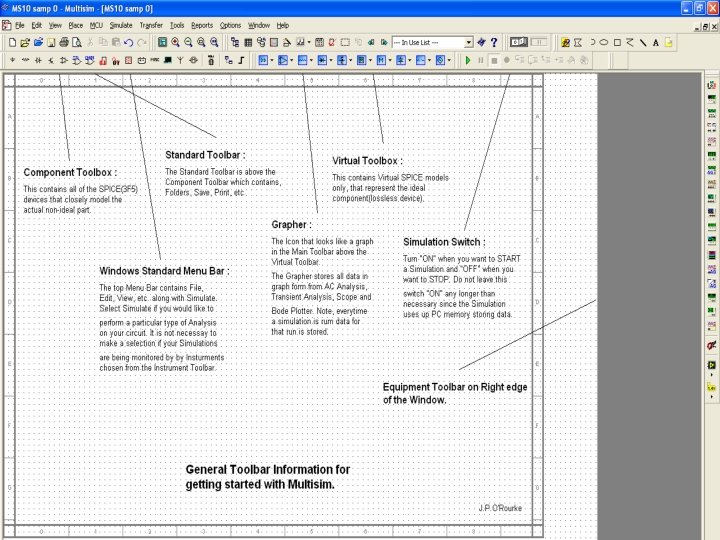This screenshot has height=540, width=720.
Task: Click the yellow Open file folder icon
Action: (25, 43)
